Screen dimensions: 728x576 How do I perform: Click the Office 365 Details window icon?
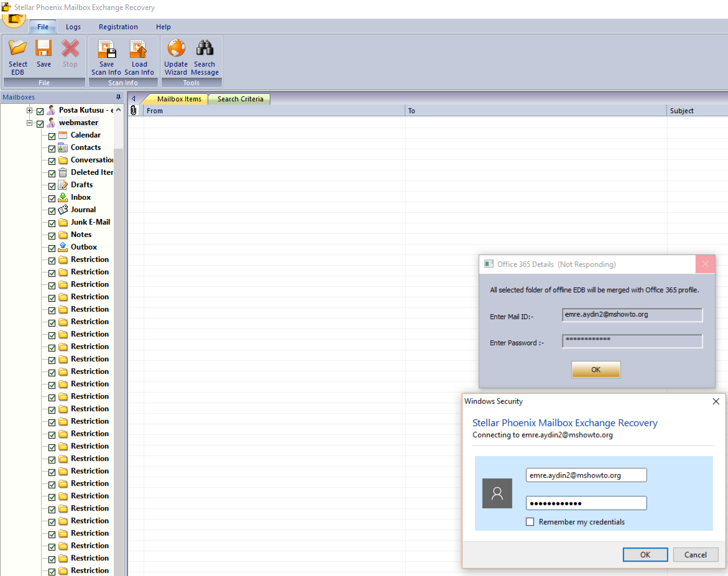[x=489, y=264]
